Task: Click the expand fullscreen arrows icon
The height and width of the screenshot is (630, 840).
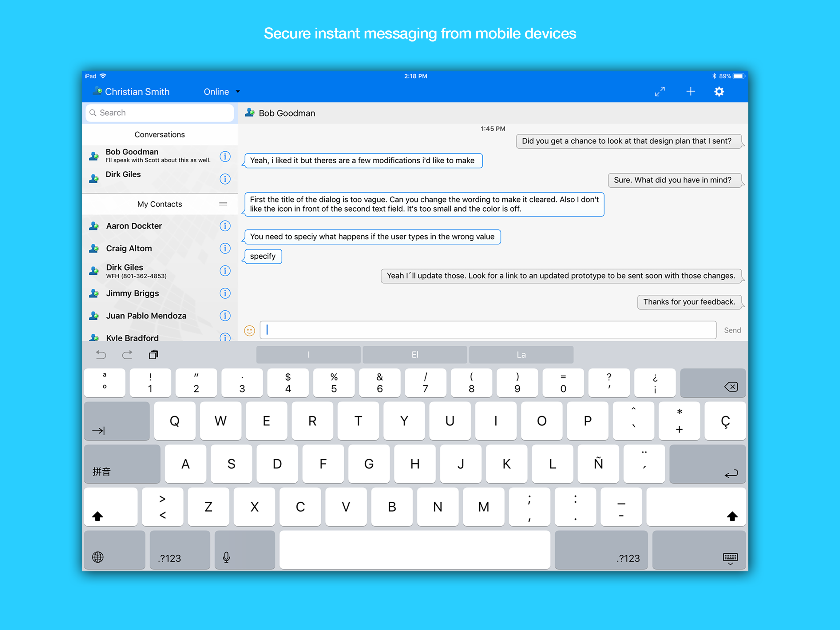Action: tap(660, 92)
